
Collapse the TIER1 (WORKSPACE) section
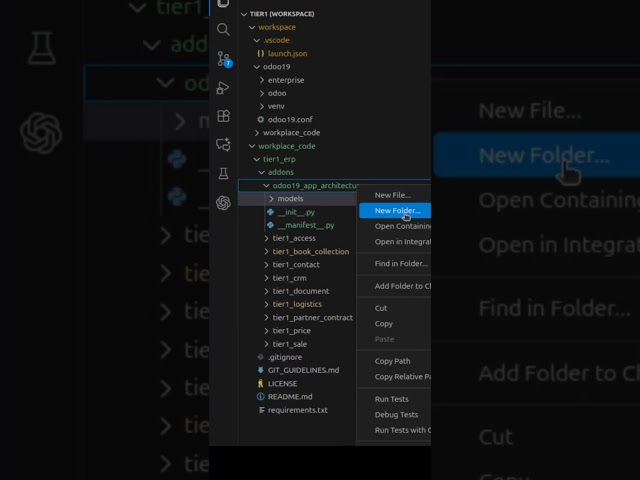pos(244,14)
